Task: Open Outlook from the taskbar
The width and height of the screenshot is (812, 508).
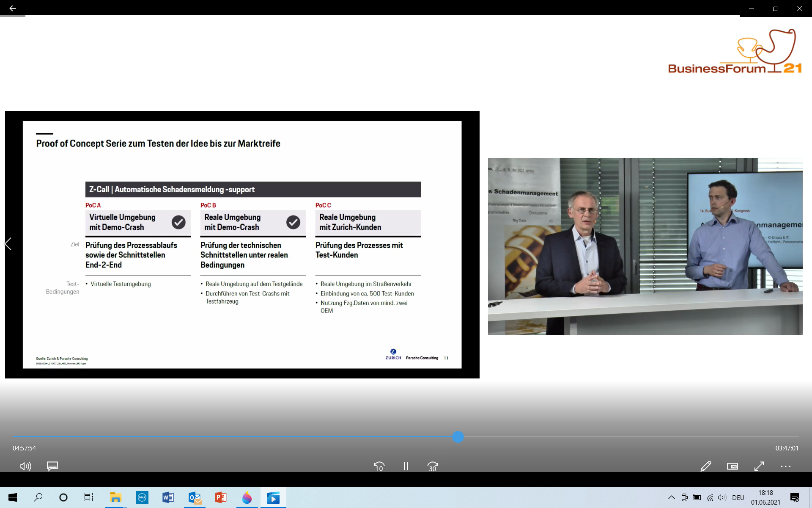Action: point(195,497)
